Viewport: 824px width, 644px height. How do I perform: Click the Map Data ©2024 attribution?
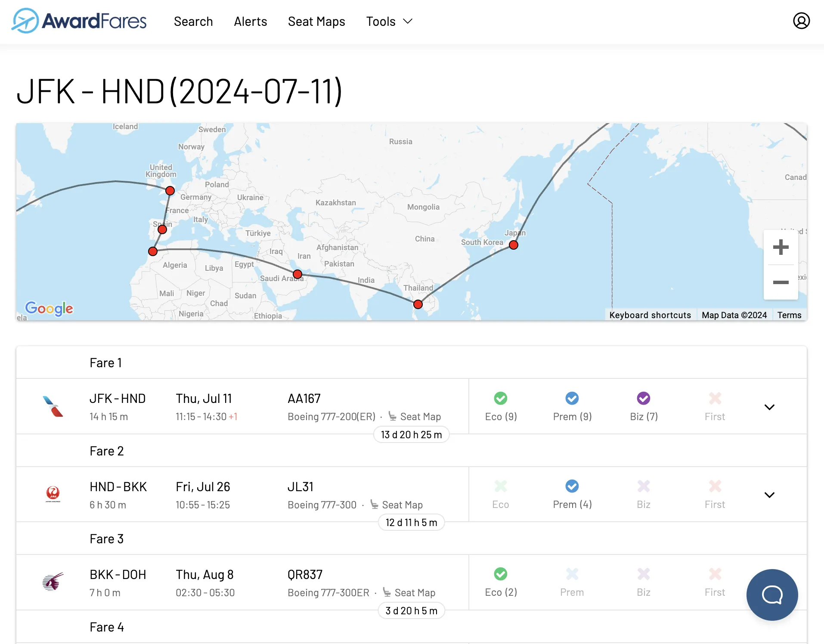coord(734,315)
